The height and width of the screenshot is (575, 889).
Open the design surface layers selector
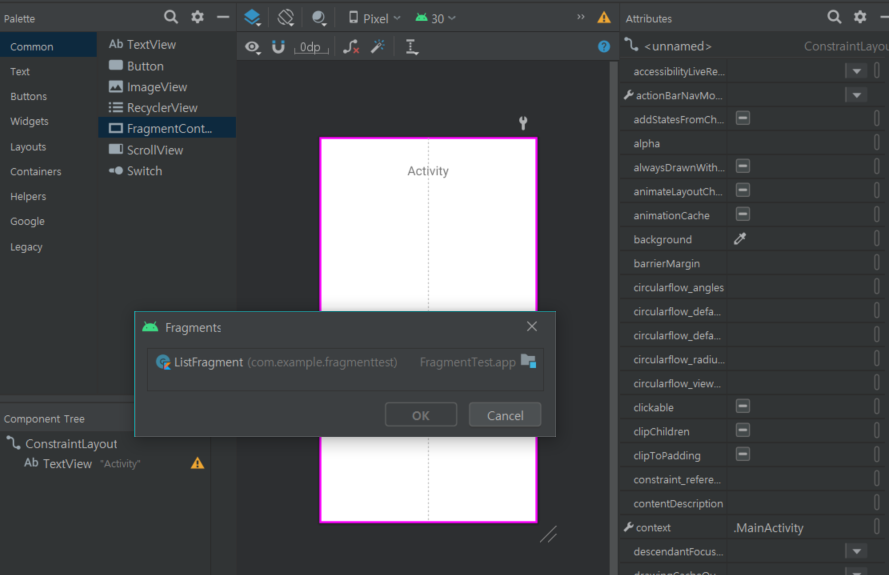point(252,18)
